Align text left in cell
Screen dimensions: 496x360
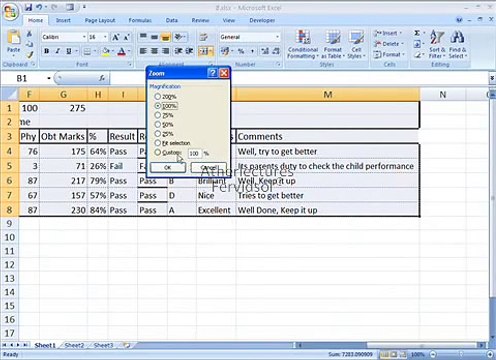click(x=143, y=51)
